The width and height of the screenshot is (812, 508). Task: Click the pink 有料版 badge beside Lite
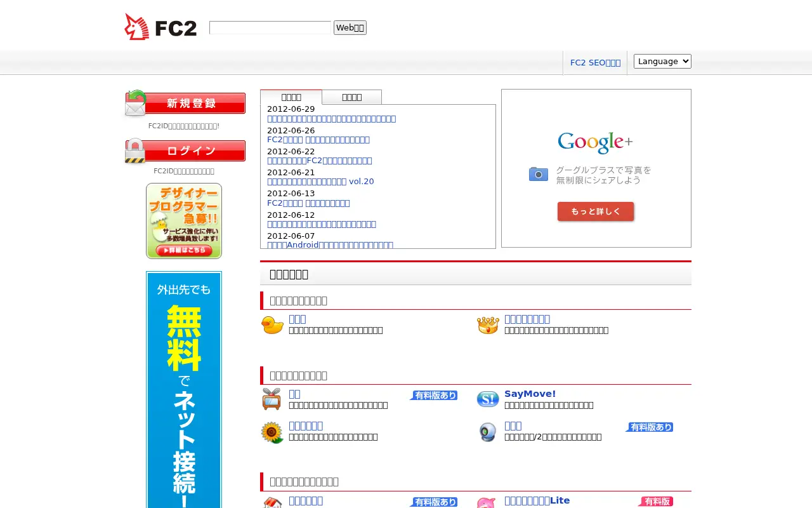coord(655,502)
